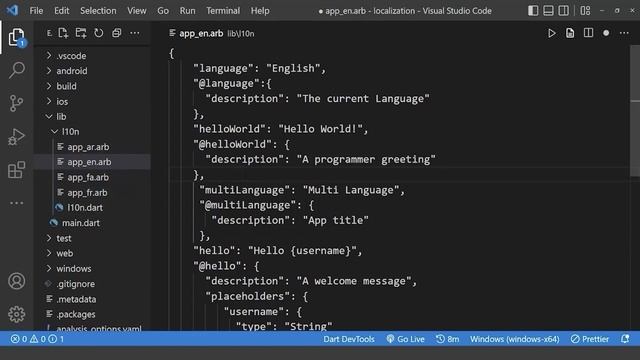Click the "helloWorld" key in editor
This screenshot has height=360, width=640.
(229, 129)
